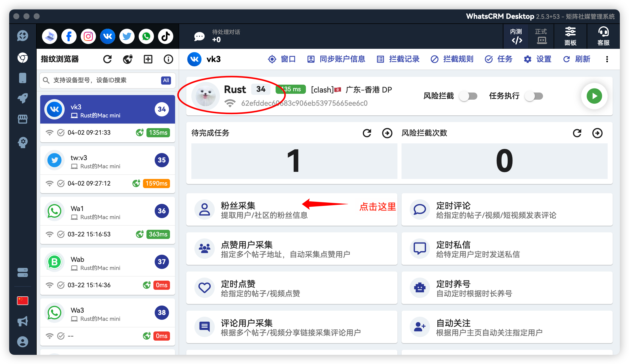Click the China flag language icon
The height and width of the screenshot is (364, 629).
[x=22, y=300]
